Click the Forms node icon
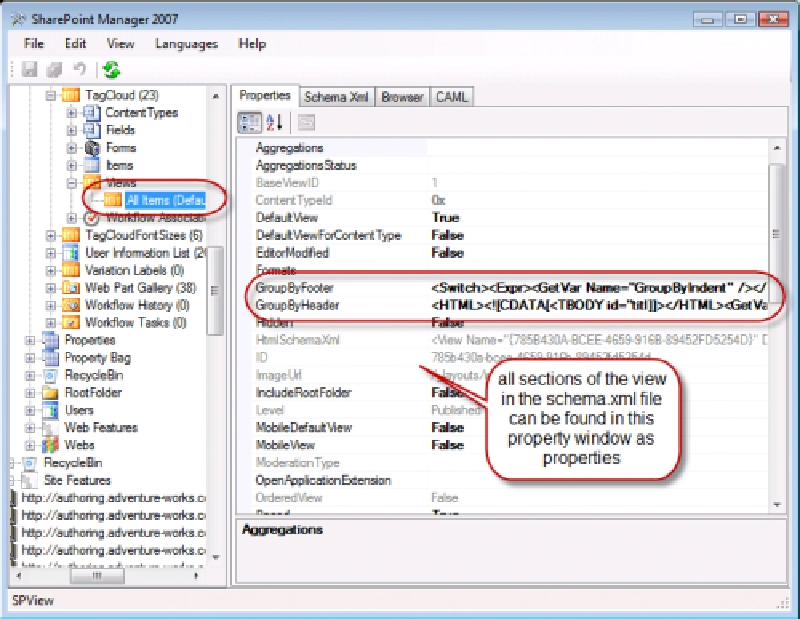 tap(92, 147)
